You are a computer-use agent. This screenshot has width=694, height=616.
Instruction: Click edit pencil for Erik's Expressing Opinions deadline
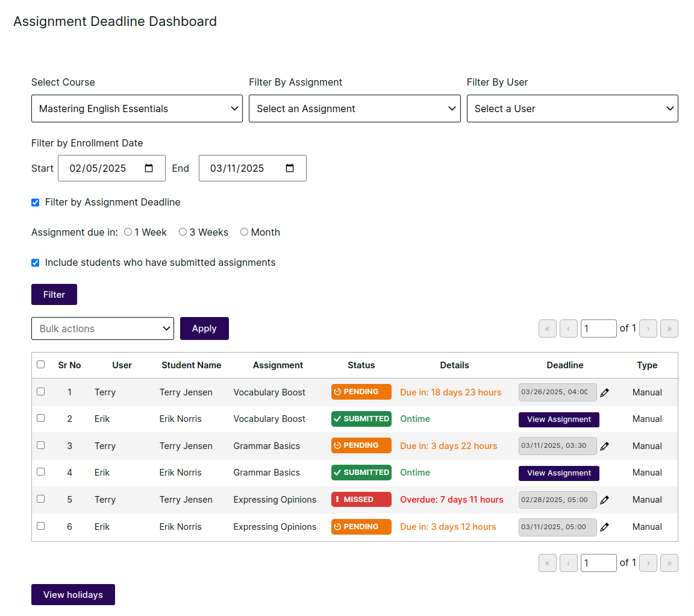(604, 527)
